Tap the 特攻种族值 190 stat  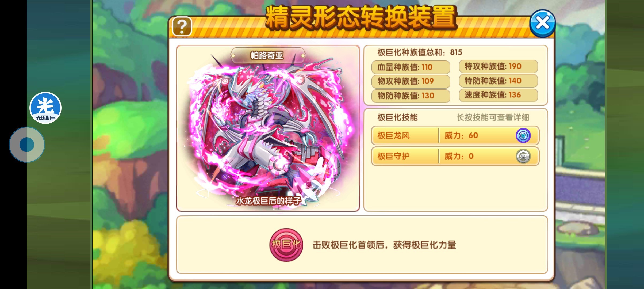[x=498, y=66]
